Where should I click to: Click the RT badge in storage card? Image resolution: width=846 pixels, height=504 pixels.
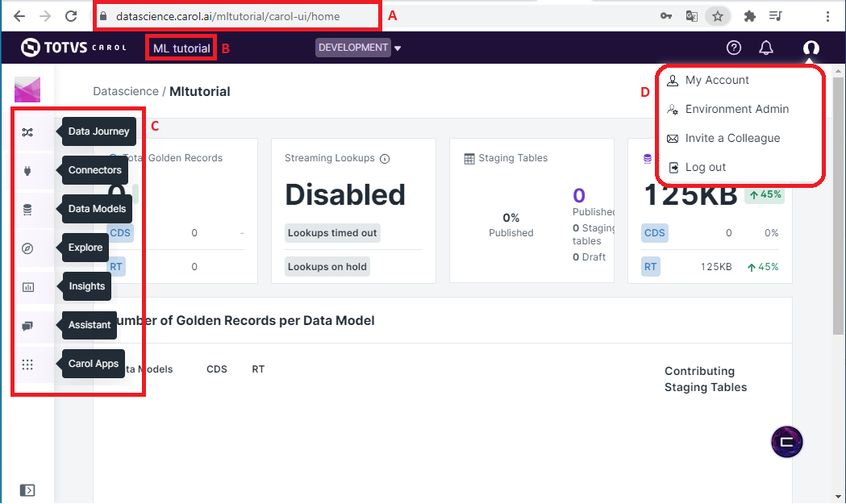tap(651, 267)
